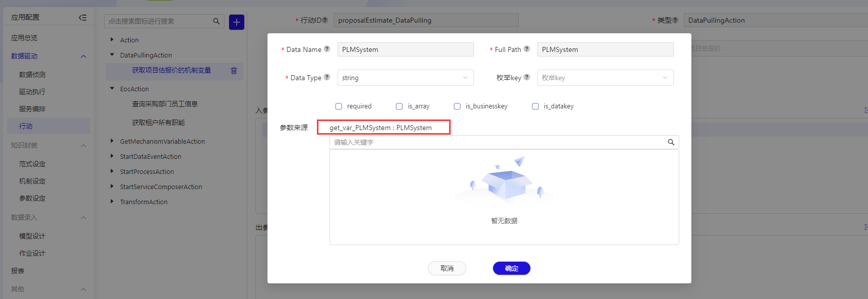Image resolution: width=868 pixels, height=299 pixels.
Task: Expand the Action tree node
Action: click(112, 39)
